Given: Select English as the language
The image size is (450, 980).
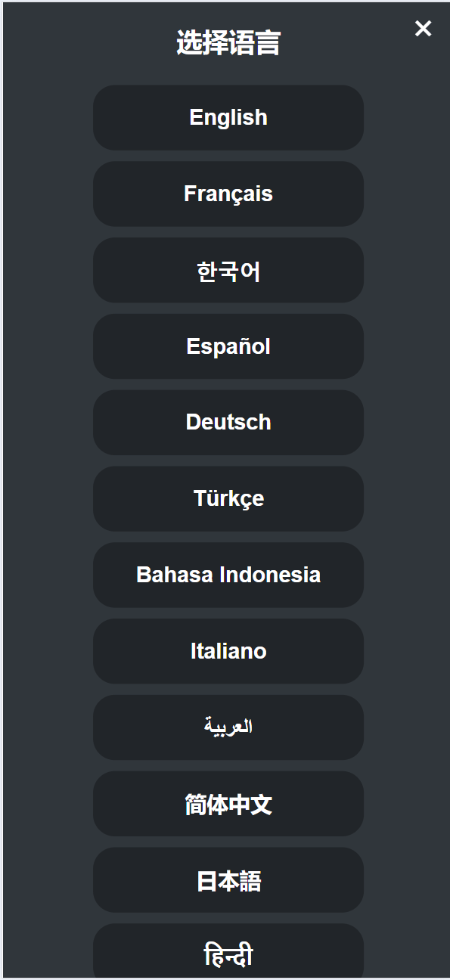Looking at the screenshot, I should coord(228,117).
